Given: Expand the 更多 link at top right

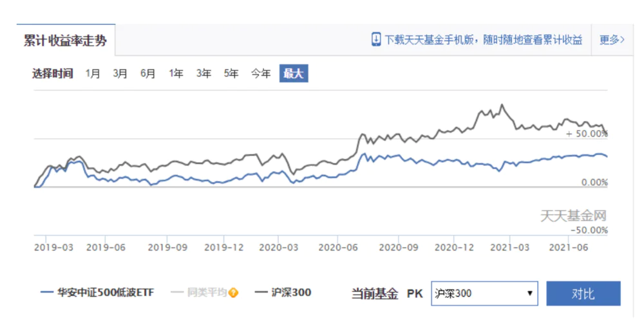Looking at the screenshot, I should point(611,40).
